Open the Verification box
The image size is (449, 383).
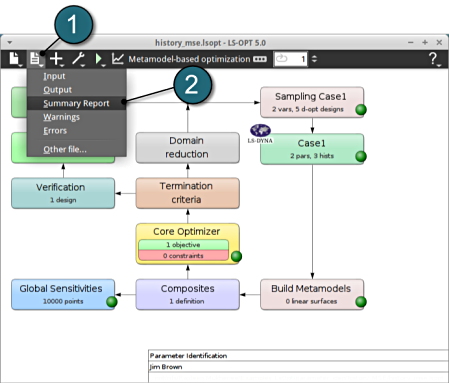click(63, 193)
